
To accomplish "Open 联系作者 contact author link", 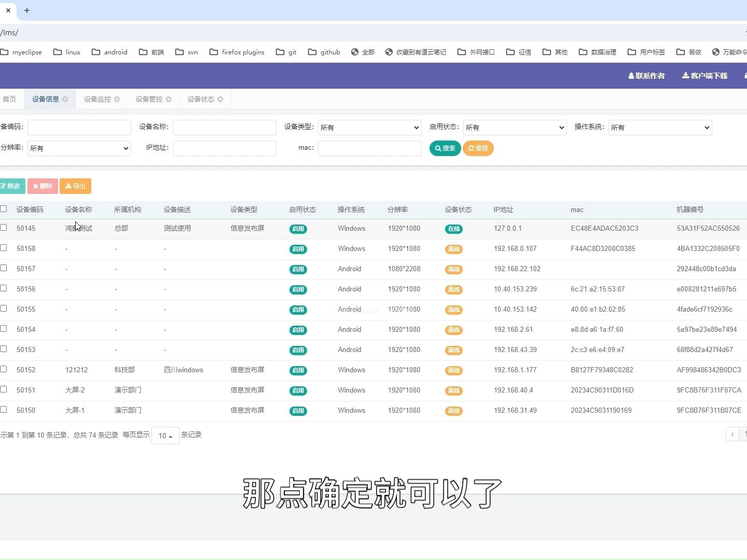I will click(646, 76).
